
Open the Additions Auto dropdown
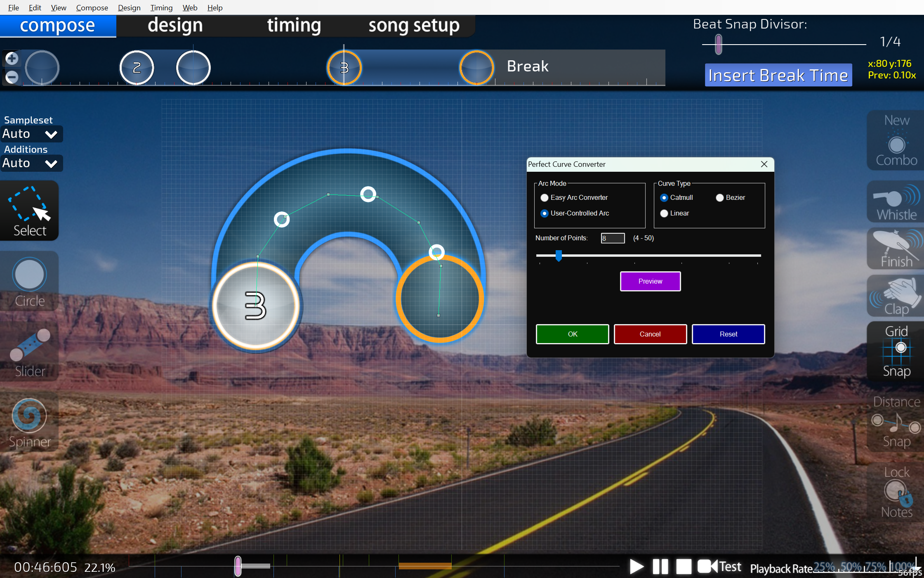coord(31,163)
